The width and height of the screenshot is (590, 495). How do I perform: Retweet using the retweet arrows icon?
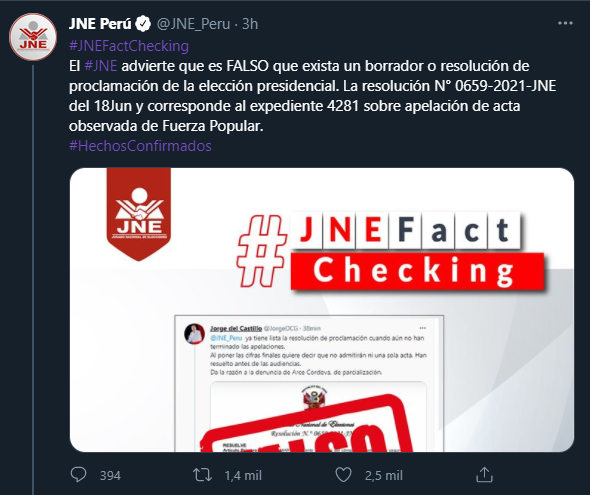click(x=202, y=475)
